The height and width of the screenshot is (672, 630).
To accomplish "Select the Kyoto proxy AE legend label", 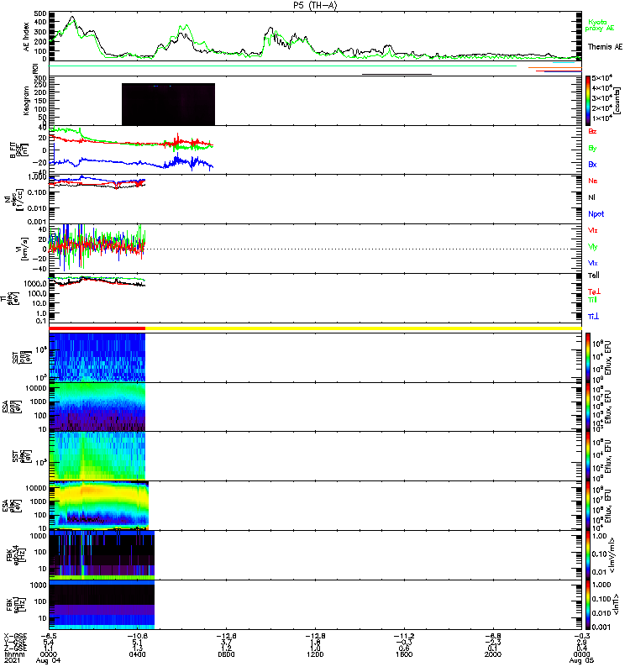I will click(x=600, y=25).
